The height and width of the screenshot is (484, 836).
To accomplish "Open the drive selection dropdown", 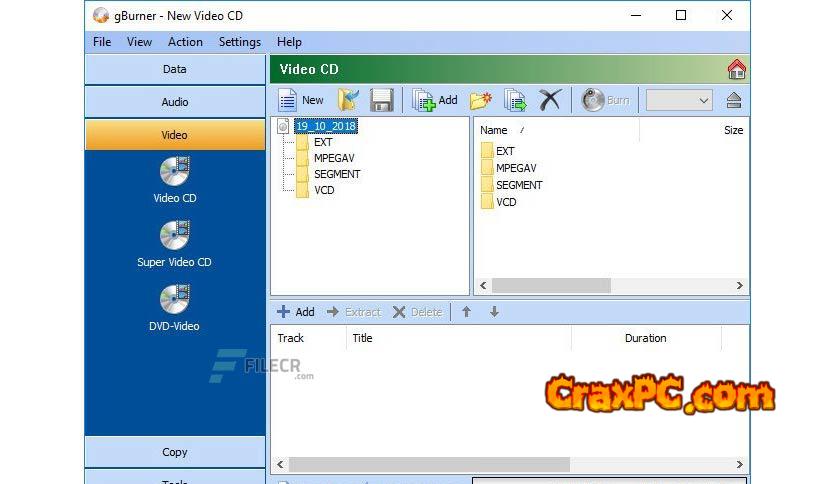I will 679,100.
